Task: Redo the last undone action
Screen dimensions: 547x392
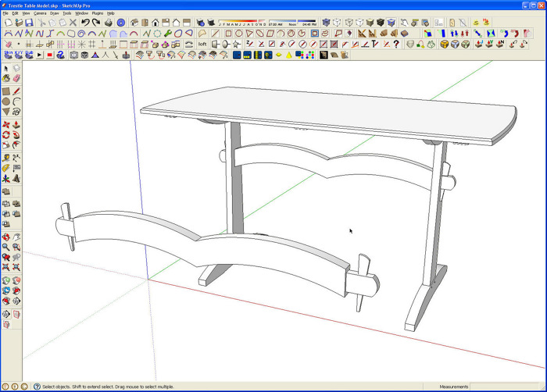Action: [x=96, y=23]
